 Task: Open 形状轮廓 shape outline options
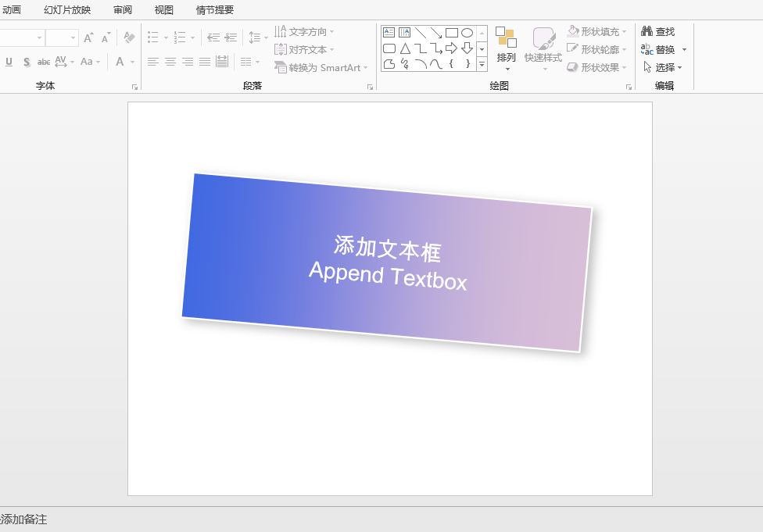click(x=597, y=49)
